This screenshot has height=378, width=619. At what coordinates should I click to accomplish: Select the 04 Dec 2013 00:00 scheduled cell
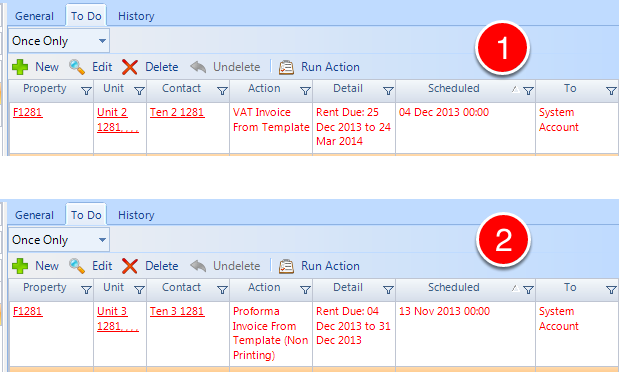click(465, 128)
